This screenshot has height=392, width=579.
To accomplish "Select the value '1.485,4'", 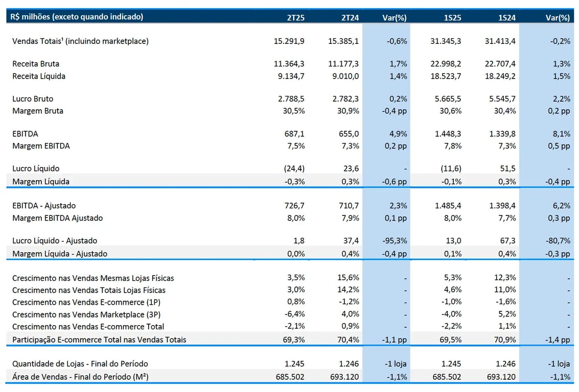I will pos(448,206).
